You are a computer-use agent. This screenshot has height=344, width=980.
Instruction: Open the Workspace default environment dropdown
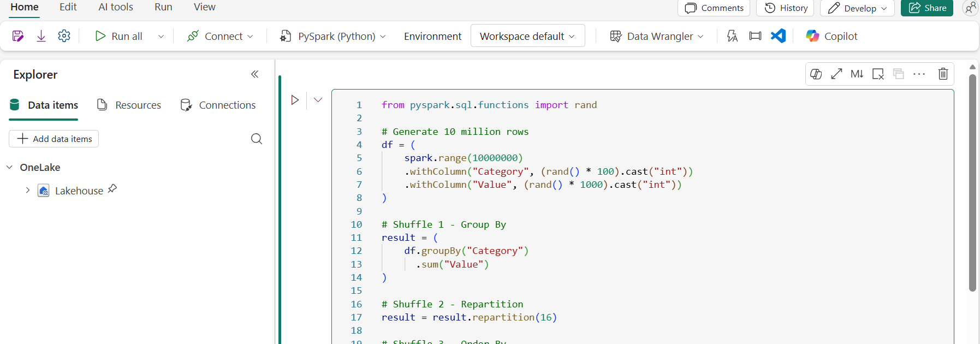[527, 36]
